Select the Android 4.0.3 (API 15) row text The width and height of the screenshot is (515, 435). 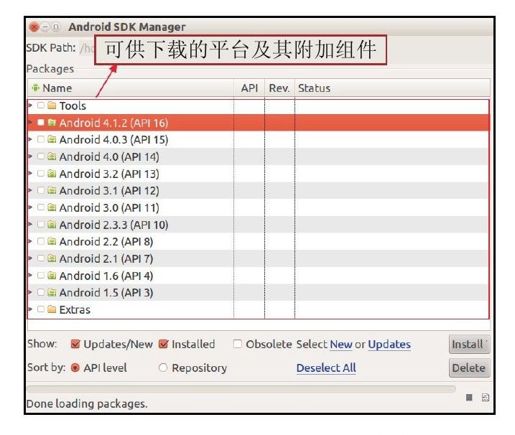[114, 140]
